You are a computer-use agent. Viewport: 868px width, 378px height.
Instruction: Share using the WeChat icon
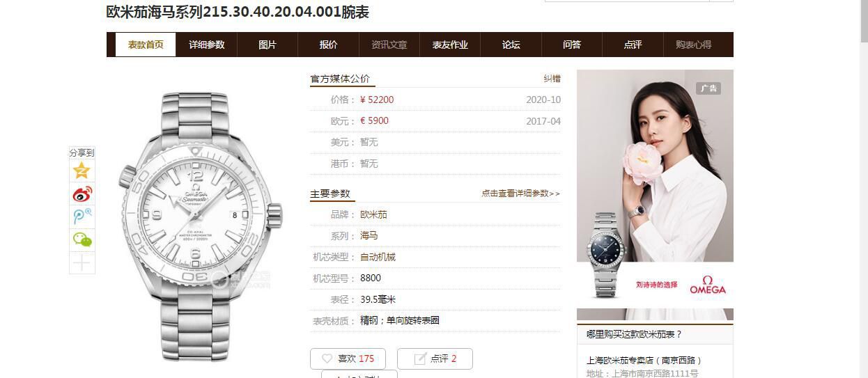click(x=82, y=239)
